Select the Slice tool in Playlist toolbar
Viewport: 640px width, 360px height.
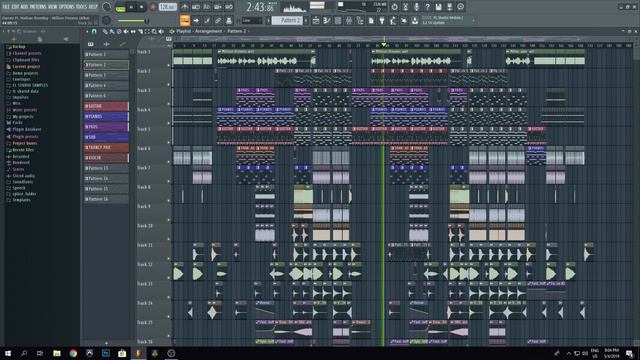[140, 31]
